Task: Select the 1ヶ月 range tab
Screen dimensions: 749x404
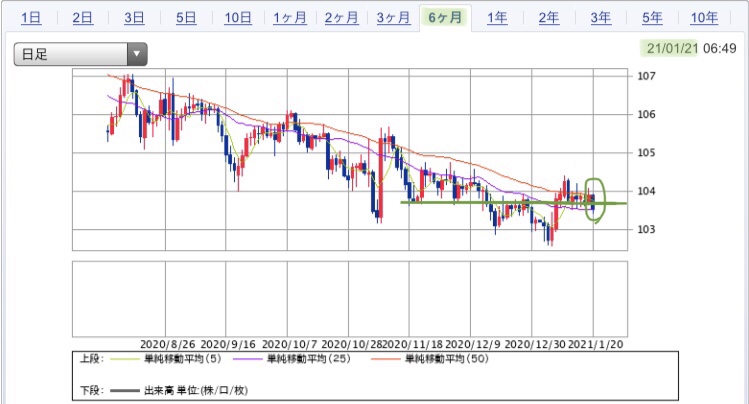Action: pos(290,17)
